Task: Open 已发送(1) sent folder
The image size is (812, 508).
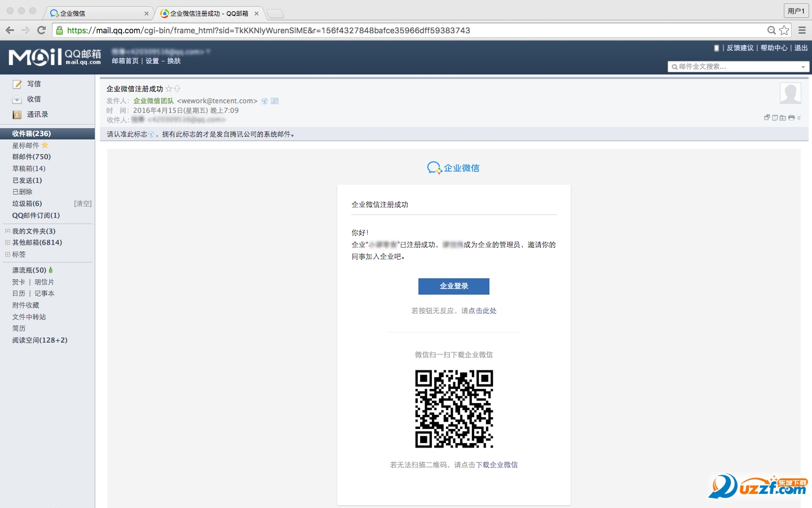Action: (27, 181)
